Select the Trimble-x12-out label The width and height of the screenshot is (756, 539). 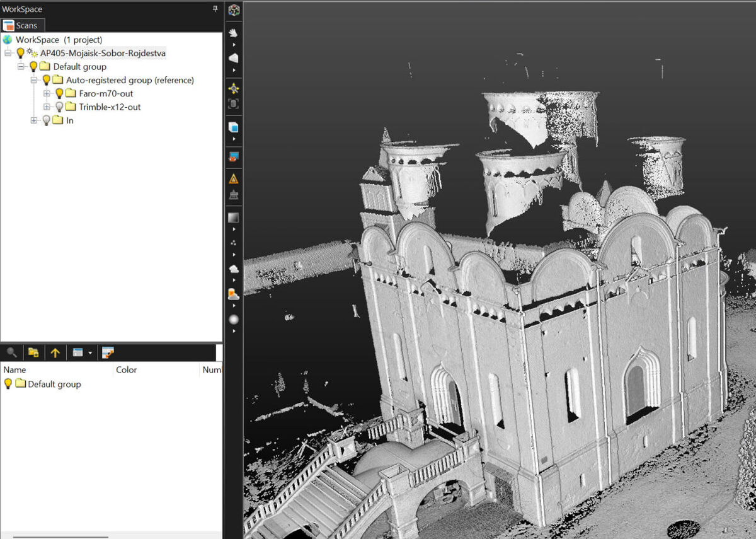(x=110, y=107)
